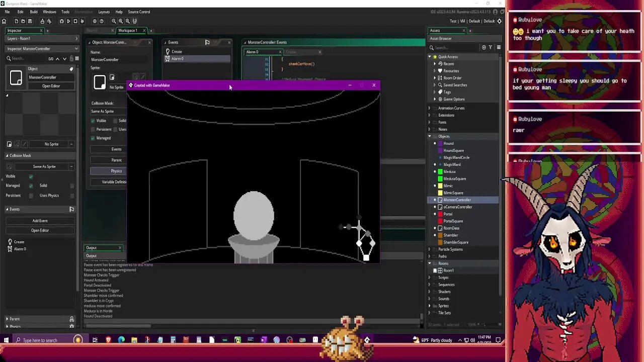The image size is (644, 362).
Task: Open Game Options from the toolbar gear icon
Action: coord(95,21)
